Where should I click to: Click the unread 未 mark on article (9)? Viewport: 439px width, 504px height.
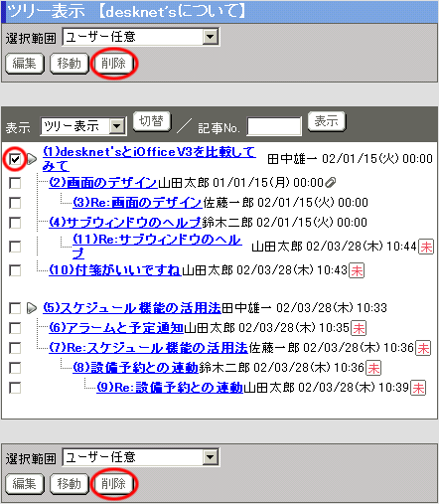[x=418, y=388]
